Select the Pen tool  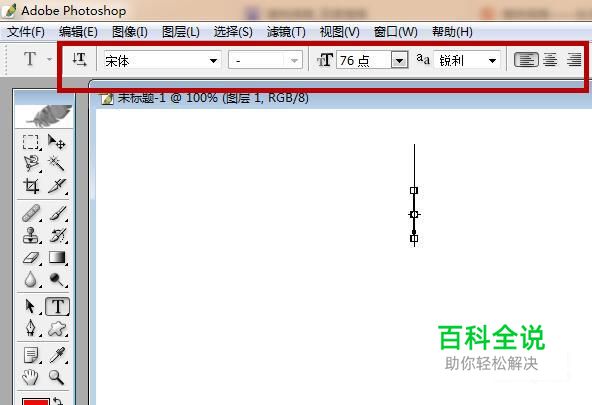coord(31,328)
